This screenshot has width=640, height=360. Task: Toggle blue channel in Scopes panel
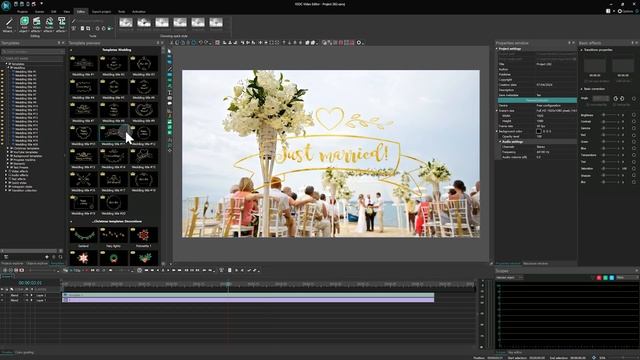pos(612,278)
